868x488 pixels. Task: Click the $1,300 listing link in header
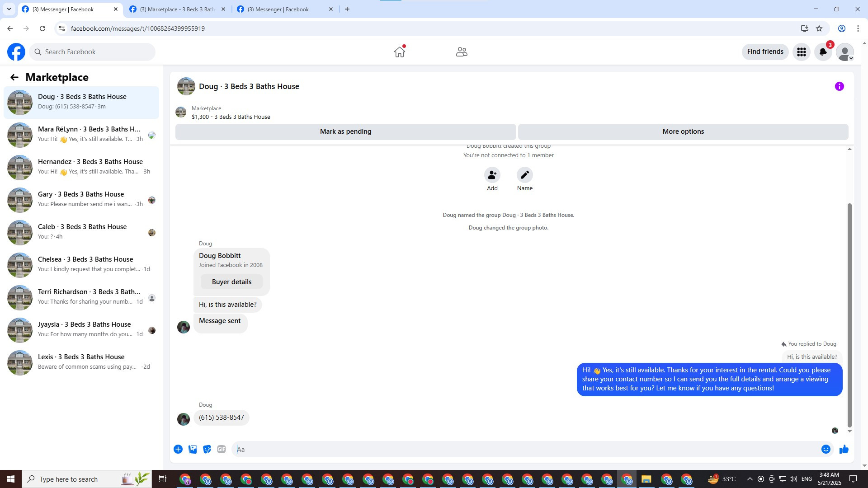coord(231,117)
